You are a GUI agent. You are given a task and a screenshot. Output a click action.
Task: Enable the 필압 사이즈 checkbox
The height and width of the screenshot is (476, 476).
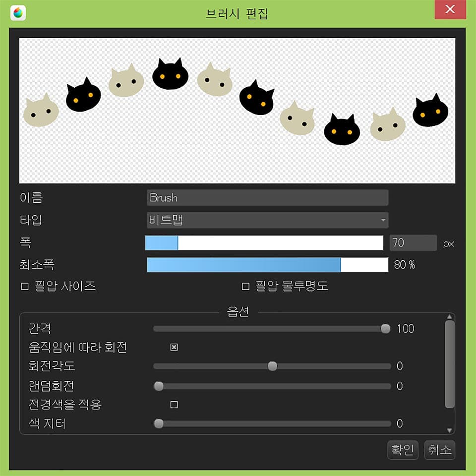(25, 286)
